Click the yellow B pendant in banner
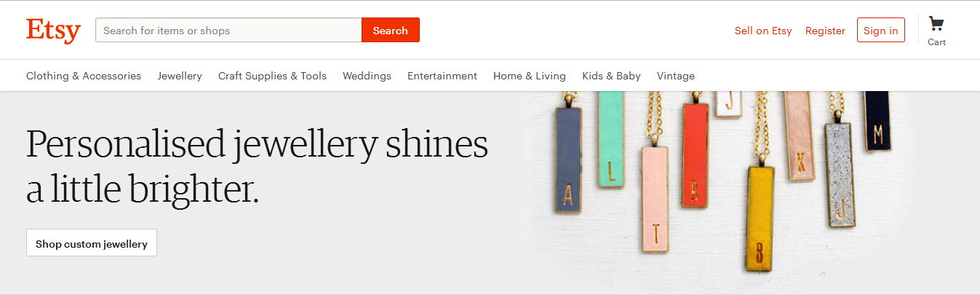The image size is (980, 295). pos(760,218)
